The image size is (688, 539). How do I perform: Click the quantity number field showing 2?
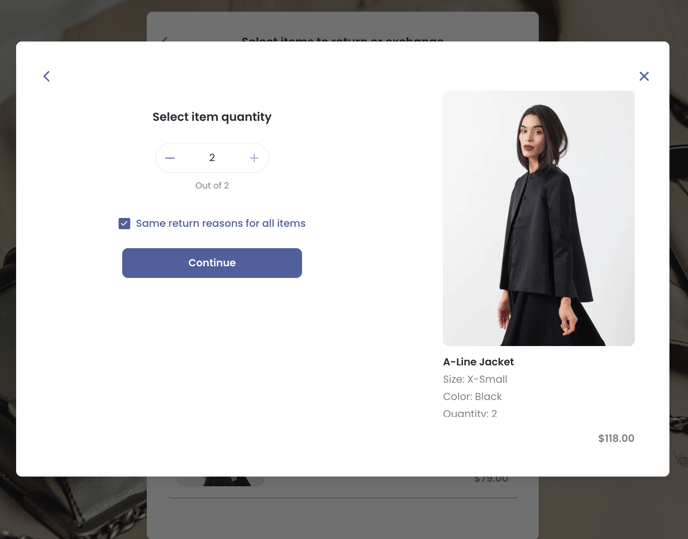pos(212,158)
